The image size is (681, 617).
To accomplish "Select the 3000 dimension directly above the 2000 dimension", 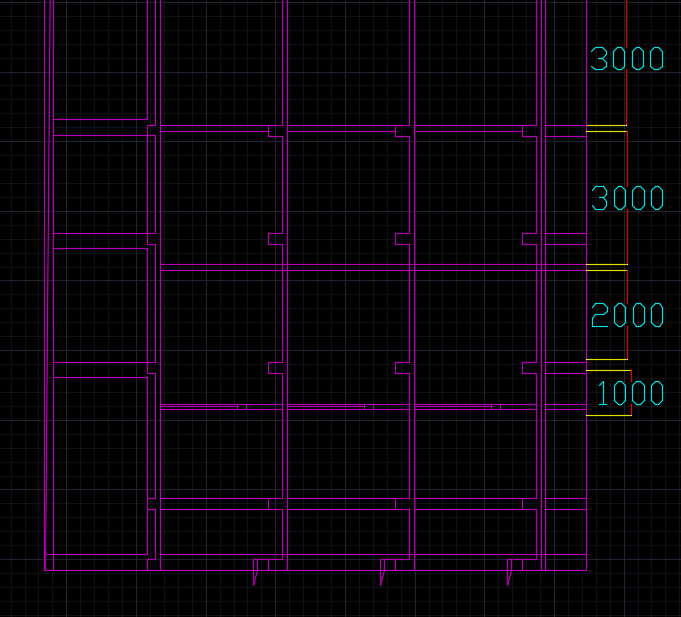I will point(628,198).
